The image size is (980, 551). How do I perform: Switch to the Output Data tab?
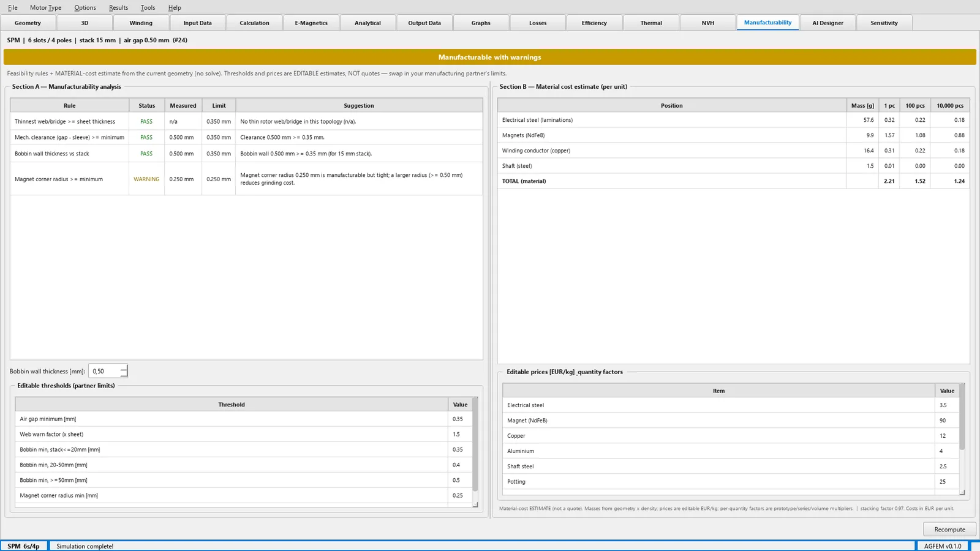(x=424, y=23)
